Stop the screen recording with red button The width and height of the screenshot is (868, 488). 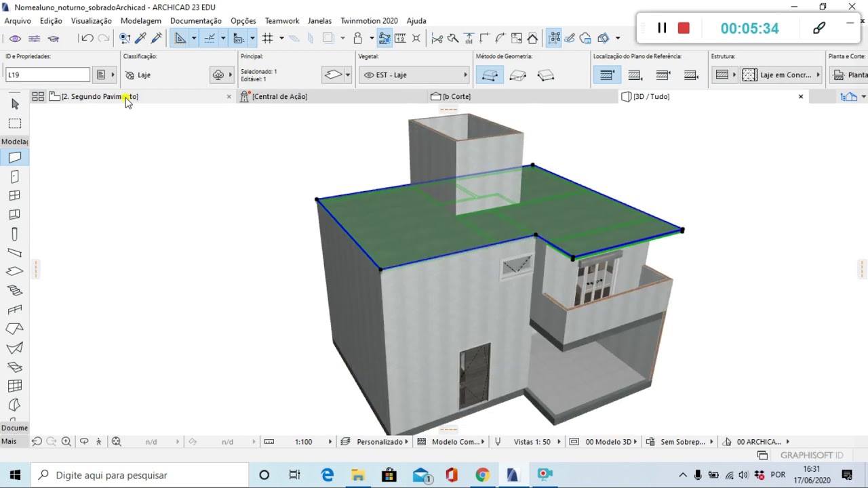tap(684, 28)
